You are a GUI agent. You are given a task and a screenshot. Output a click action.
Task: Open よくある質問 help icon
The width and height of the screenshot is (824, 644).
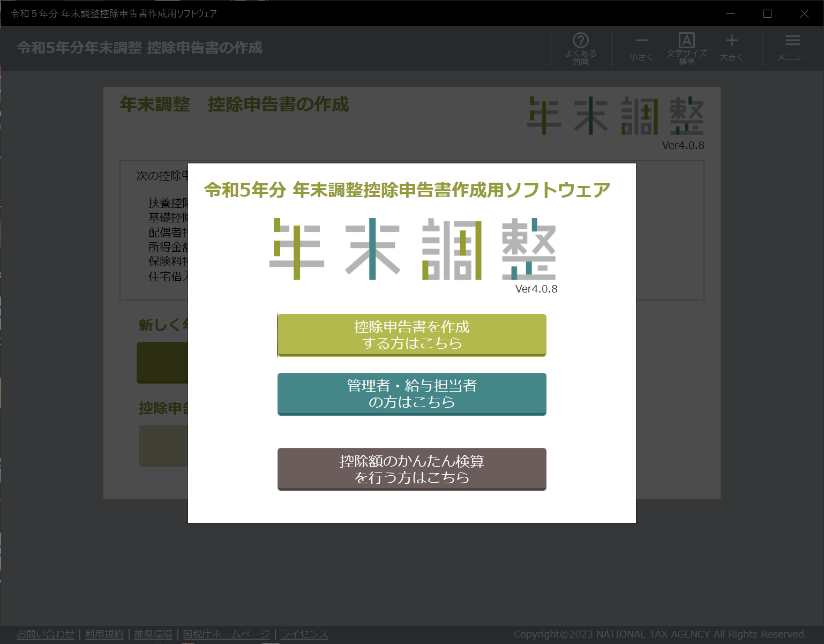point(581,48)
